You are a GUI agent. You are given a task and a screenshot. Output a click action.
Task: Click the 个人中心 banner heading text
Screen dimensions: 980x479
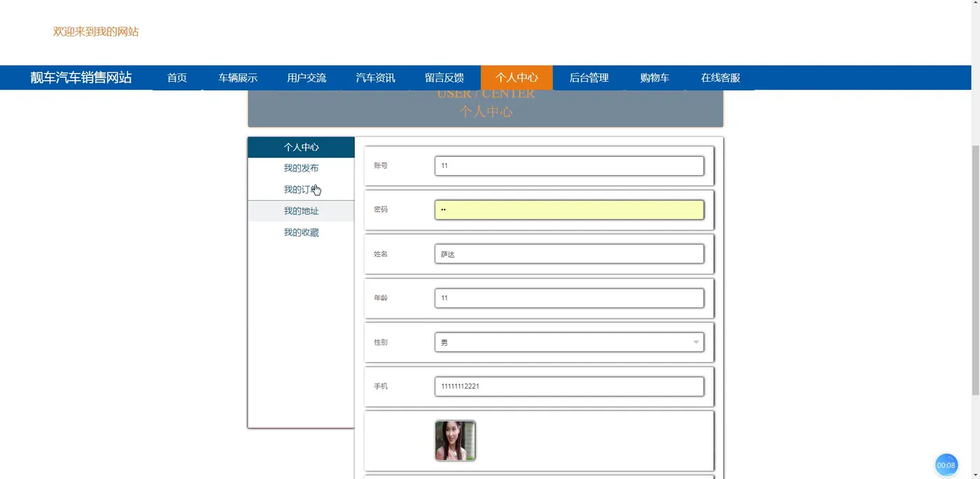486,112
